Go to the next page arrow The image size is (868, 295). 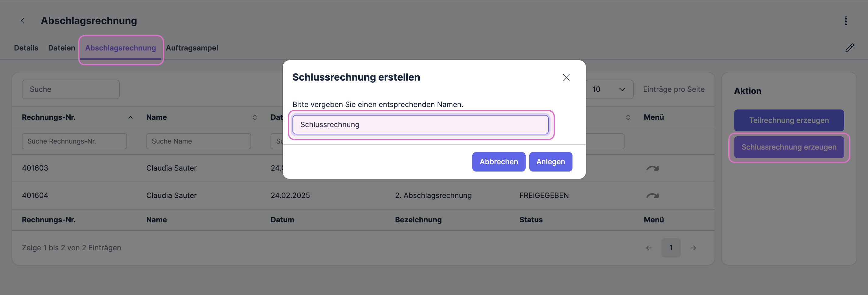[x=693, y=248]
